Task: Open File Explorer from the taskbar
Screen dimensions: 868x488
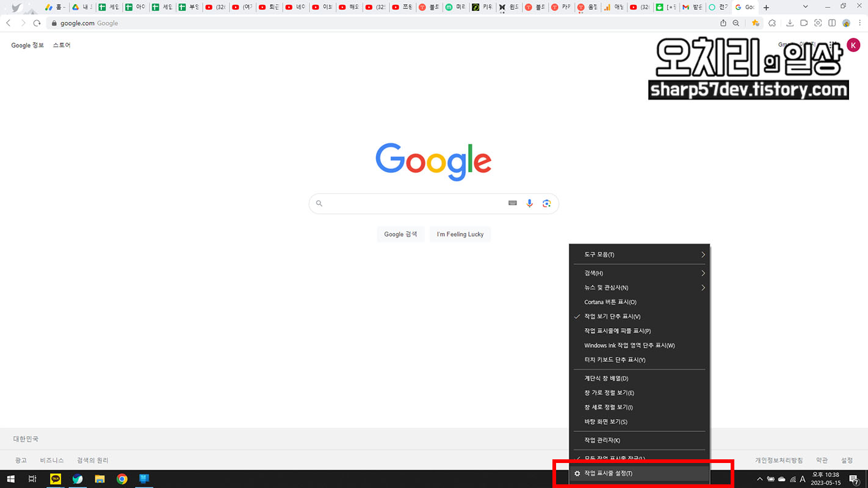Action: click(99, 479)
